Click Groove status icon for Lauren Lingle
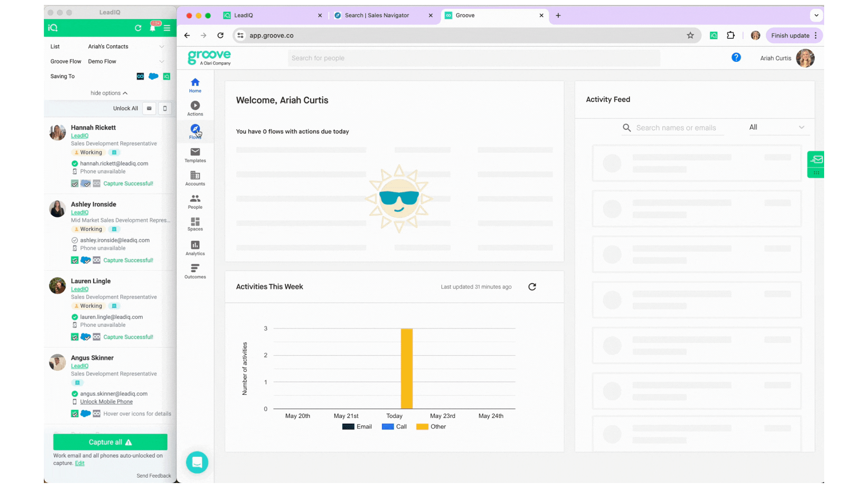The image size is (868, 488). (x=96, y=337)
